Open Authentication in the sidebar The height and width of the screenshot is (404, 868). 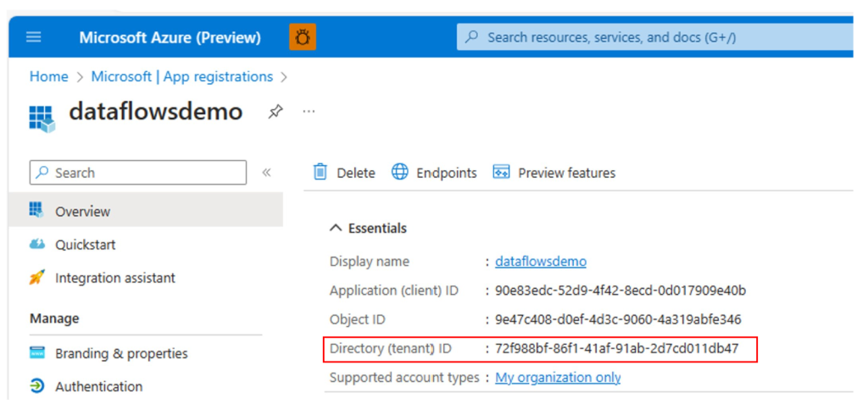click(x=98, y=386)
